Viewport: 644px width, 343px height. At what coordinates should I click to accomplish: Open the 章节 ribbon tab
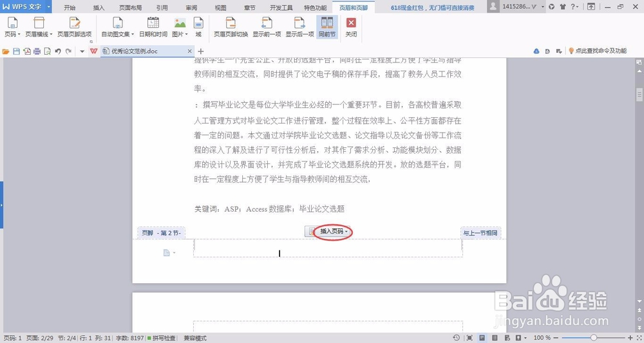250,7
